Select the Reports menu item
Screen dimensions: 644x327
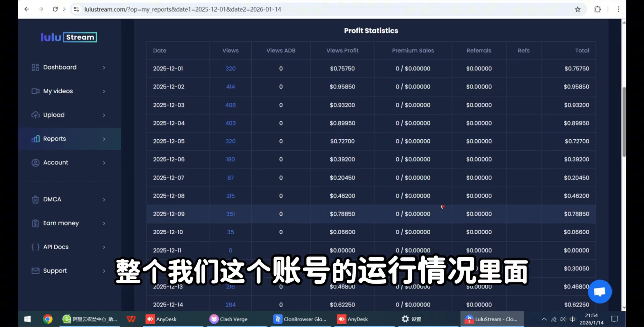click(69, 139)
